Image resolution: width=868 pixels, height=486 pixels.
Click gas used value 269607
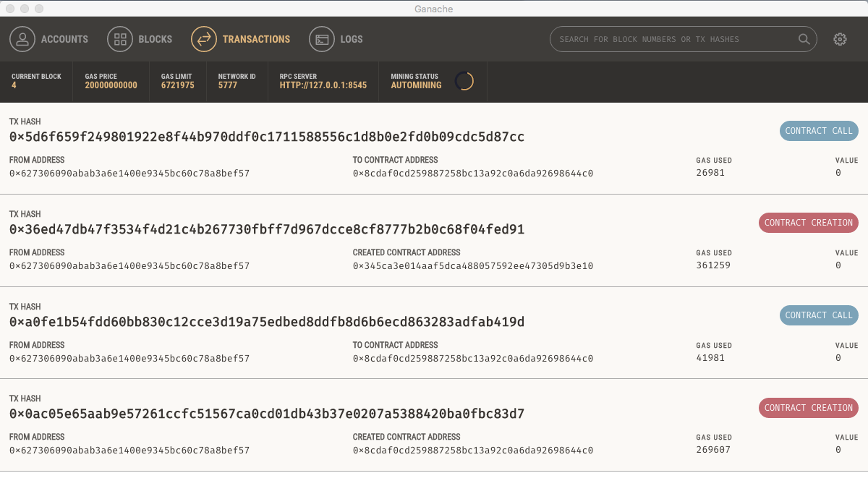pos(713,450)
